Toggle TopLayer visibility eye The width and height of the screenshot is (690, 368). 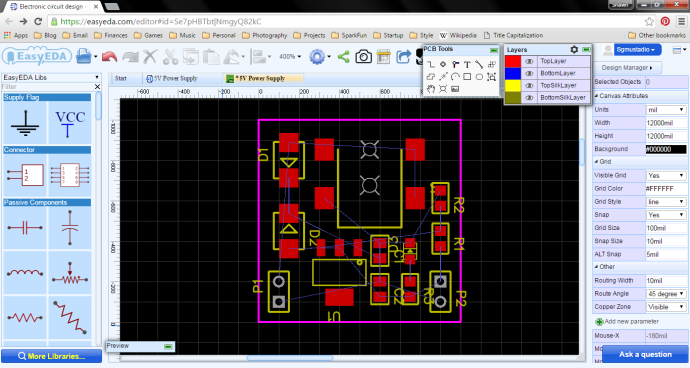[529, 61]
